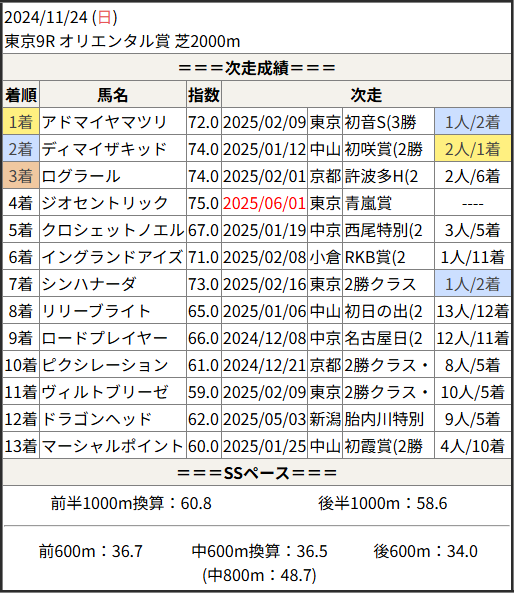The width and height of the screenshot is (514, 593).
Task: Click the 指数 column header
Action: (x=204, y=95)
